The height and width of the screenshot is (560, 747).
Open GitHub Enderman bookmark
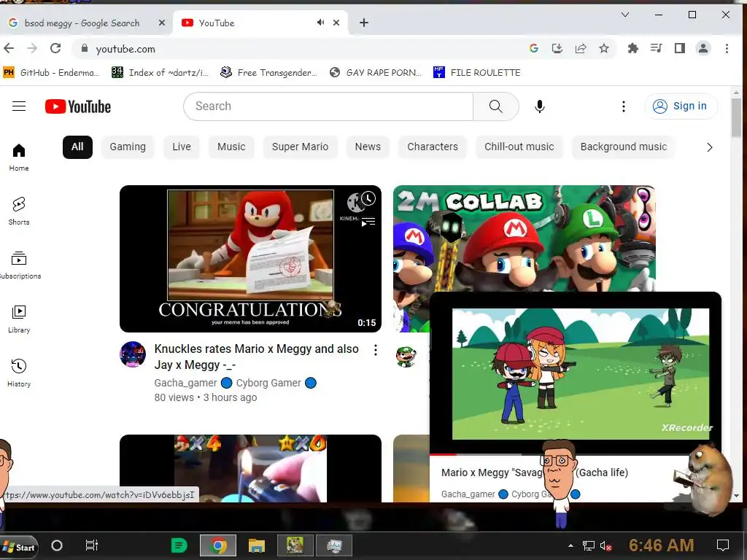point(52,72)
